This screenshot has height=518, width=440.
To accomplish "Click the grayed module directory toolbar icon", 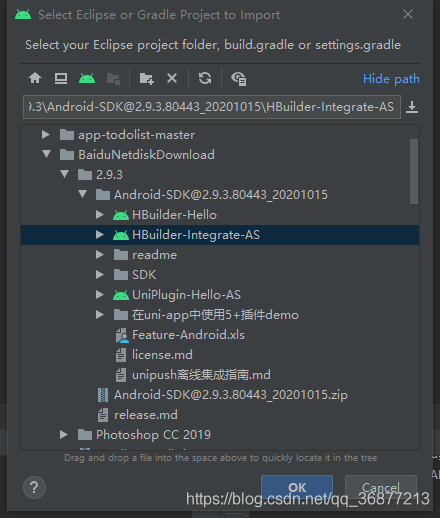I will click(113, 79).
